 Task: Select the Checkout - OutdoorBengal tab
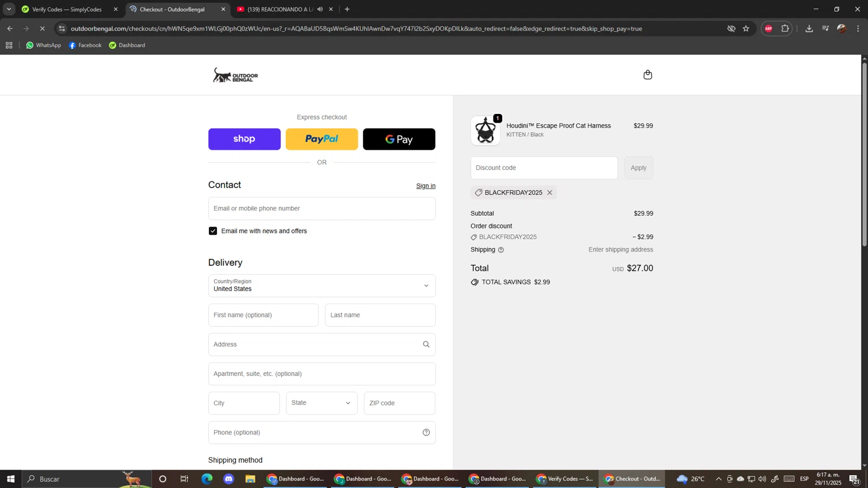(172, 9)
